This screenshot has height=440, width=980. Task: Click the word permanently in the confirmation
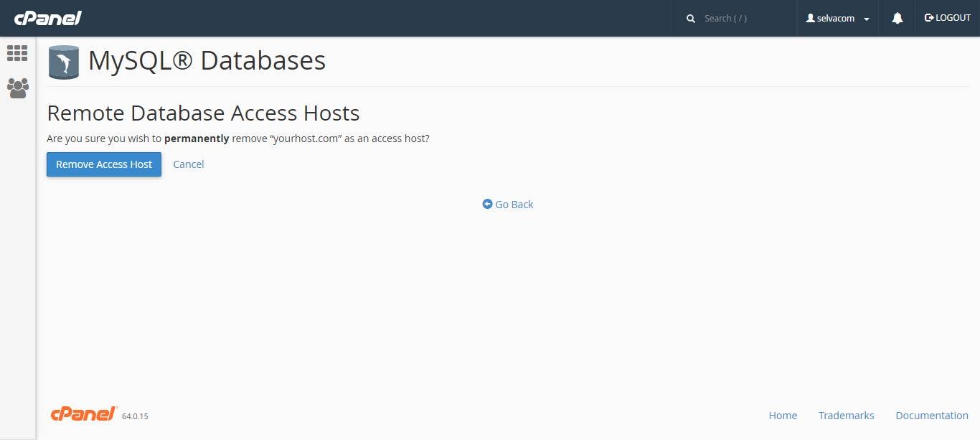[197, 139]
